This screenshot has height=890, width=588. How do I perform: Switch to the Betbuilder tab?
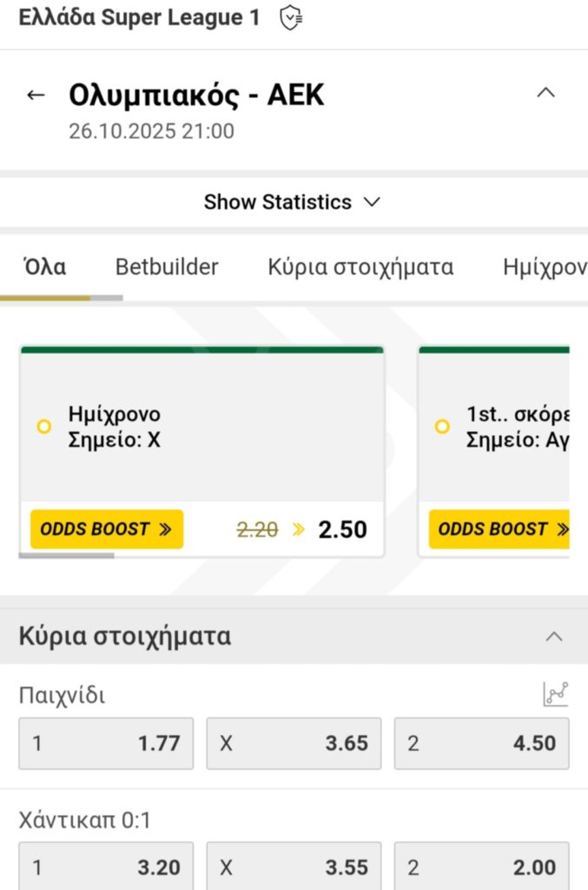[x=166, y=267]
